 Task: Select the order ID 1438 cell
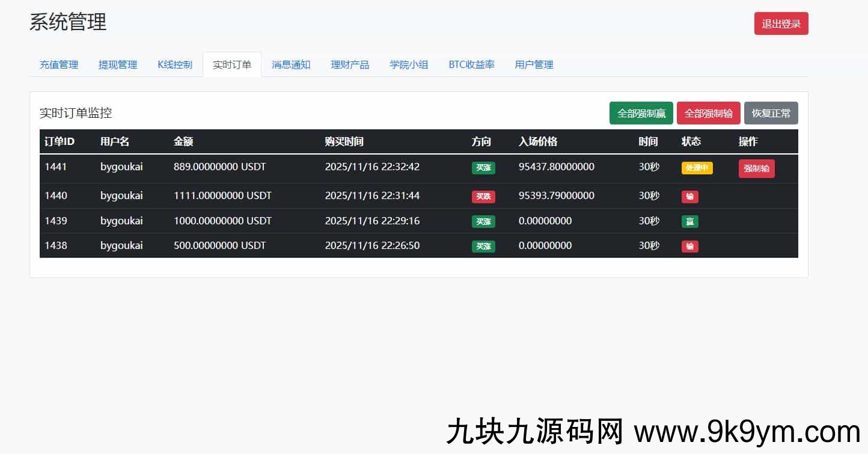[x=56, y=245]
